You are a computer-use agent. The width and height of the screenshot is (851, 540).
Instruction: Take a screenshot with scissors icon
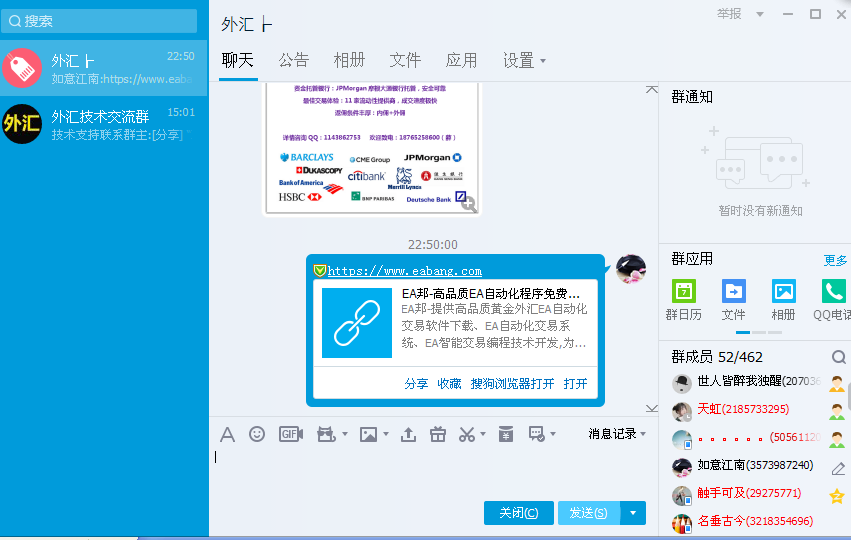click(467, 434)
